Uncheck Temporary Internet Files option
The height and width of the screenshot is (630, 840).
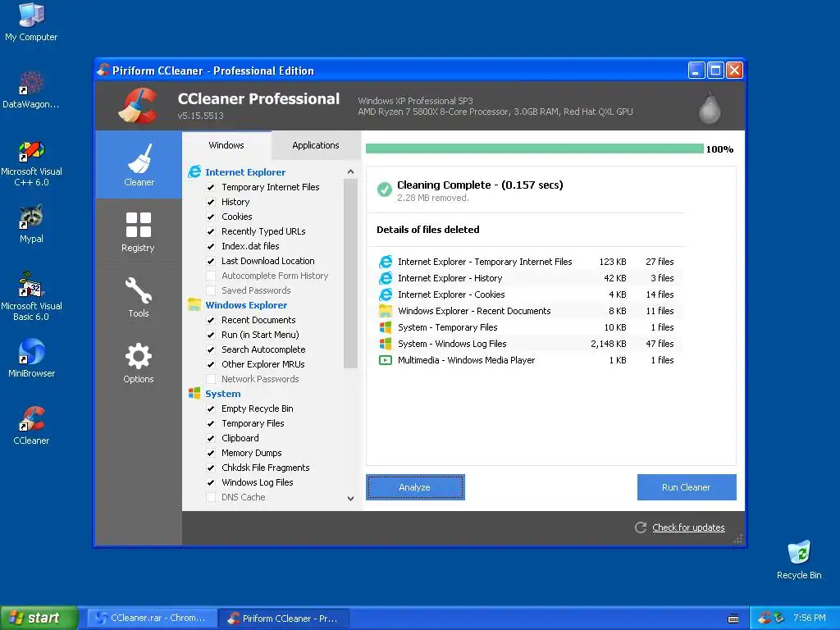click(x=211, y=187)
